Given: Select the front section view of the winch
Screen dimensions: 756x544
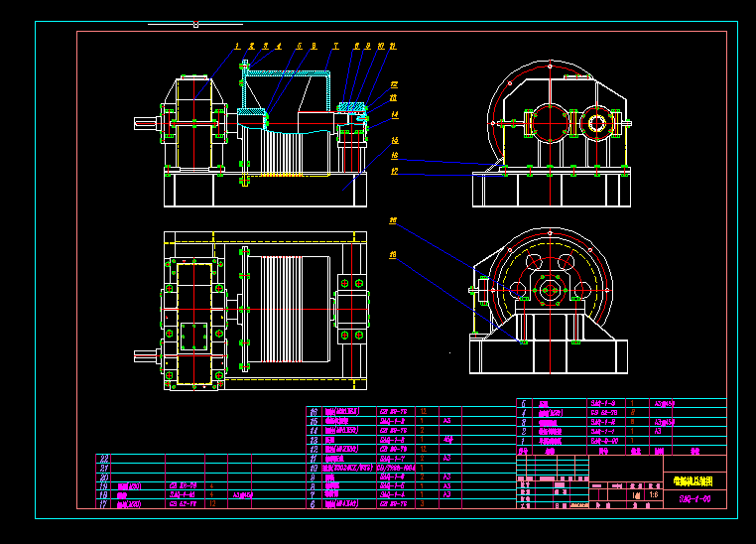Looking at the screenshot, I should coord(251,134).
